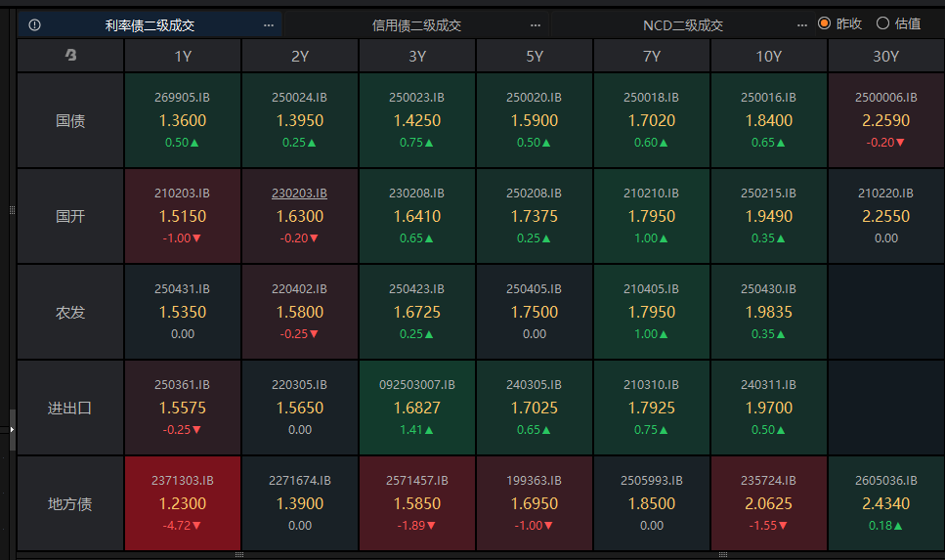This screenshot has height=560, width=945.
Task: Click bond code 2371303.IB
Action: 183,481
